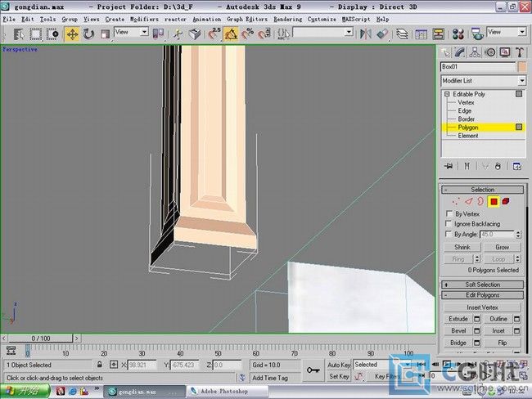This screenshot has height=399, width=532.
Task: Open the Graph Editors menu
Action: [247, 20]
